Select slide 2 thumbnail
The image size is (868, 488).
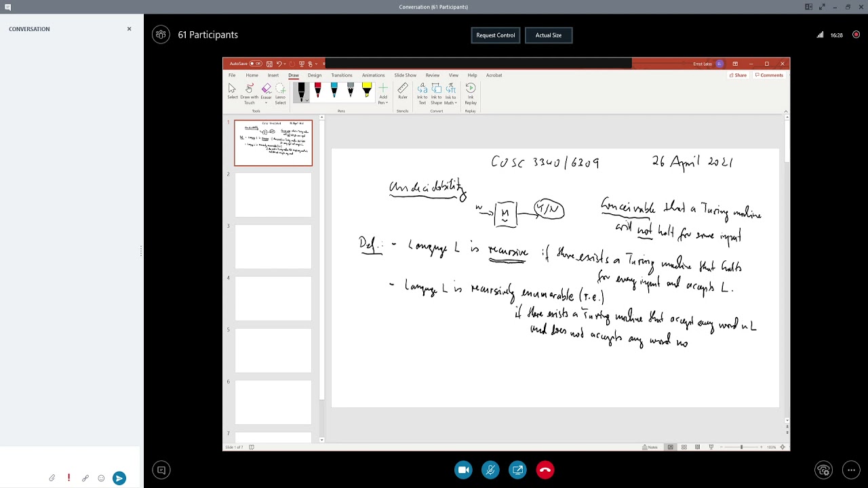(273, 195)
